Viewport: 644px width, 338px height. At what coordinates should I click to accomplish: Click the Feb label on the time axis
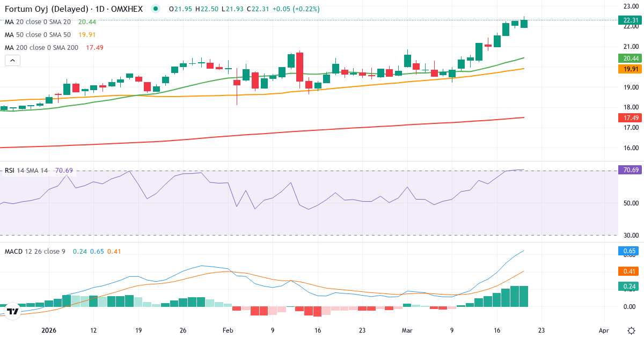[228, 331]
